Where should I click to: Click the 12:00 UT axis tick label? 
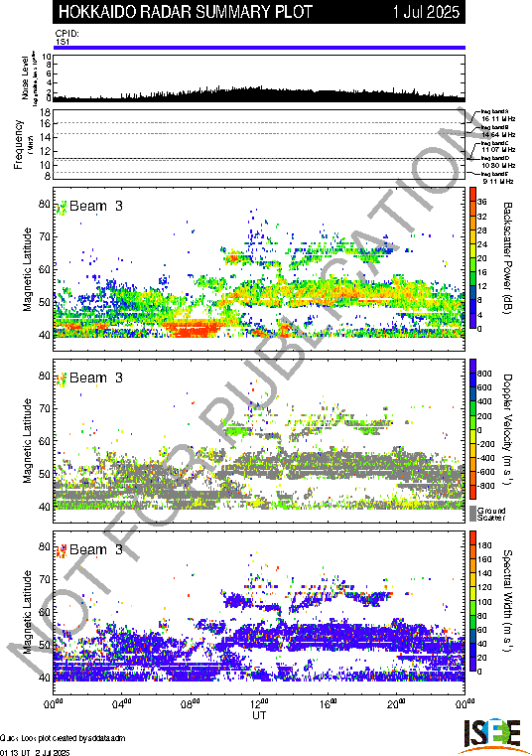coord(259,704)
